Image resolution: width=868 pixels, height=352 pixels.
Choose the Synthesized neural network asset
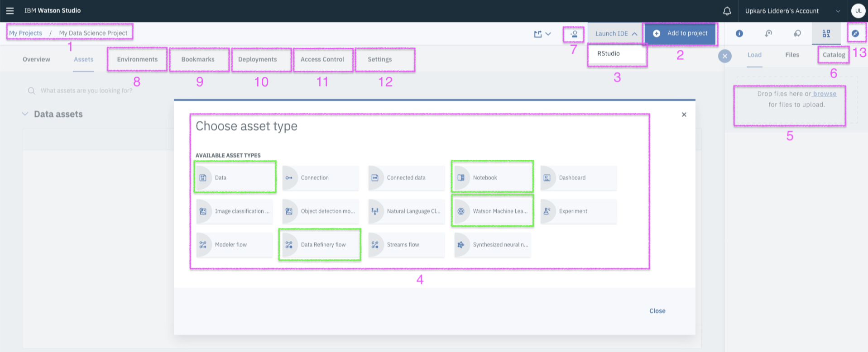(x=493, y=245)
